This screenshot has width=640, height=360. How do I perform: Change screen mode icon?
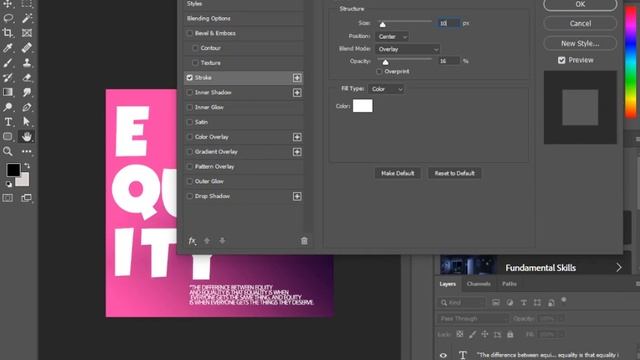(x=27, y=198)
